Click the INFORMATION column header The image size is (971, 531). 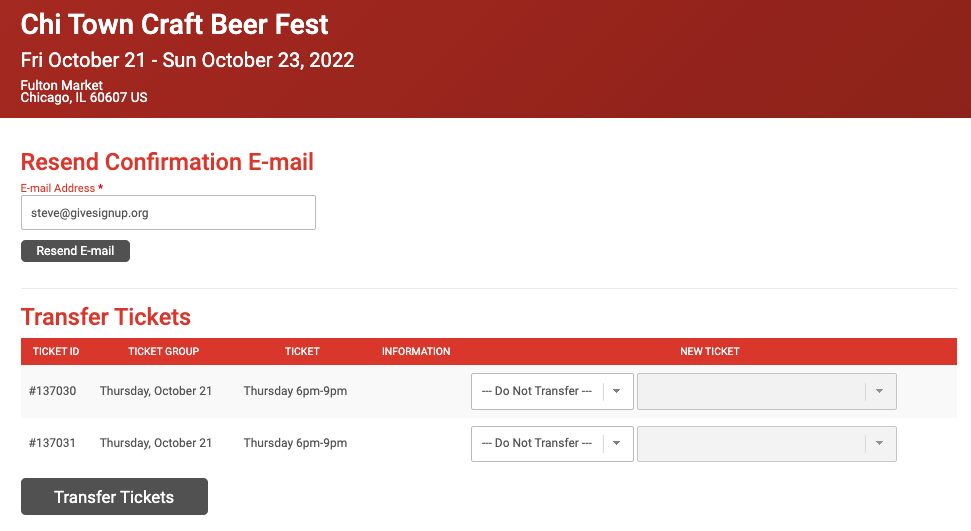coord(416,351)
